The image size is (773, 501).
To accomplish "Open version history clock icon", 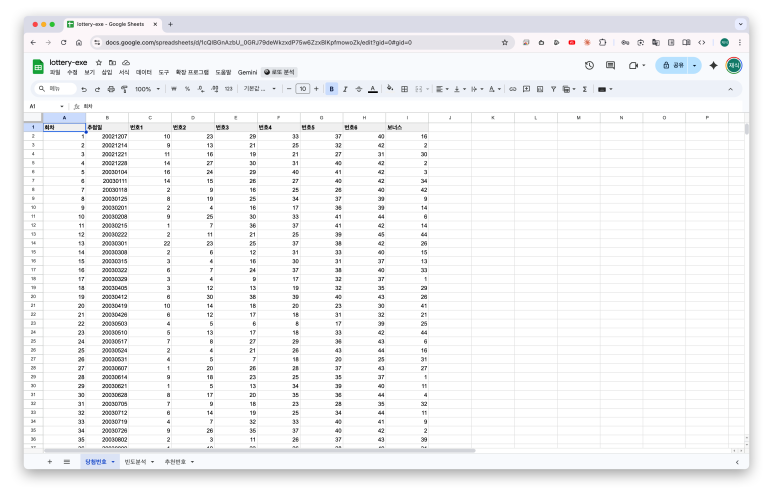I will point(589,65).
